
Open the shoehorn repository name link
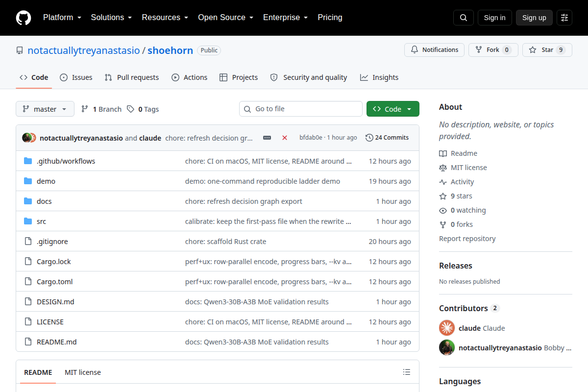point(171,50)
